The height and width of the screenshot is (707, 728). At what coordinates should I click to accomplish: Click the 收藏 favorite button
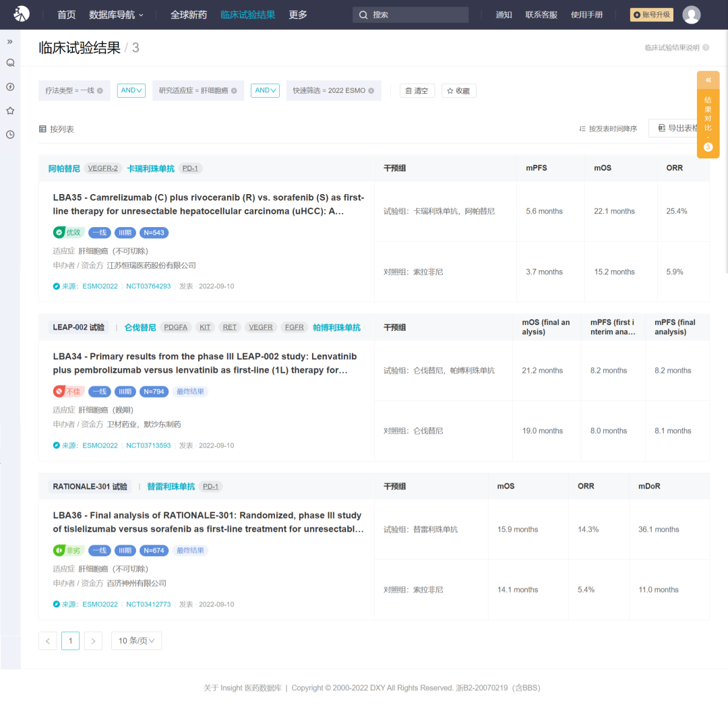coord(459,90)
